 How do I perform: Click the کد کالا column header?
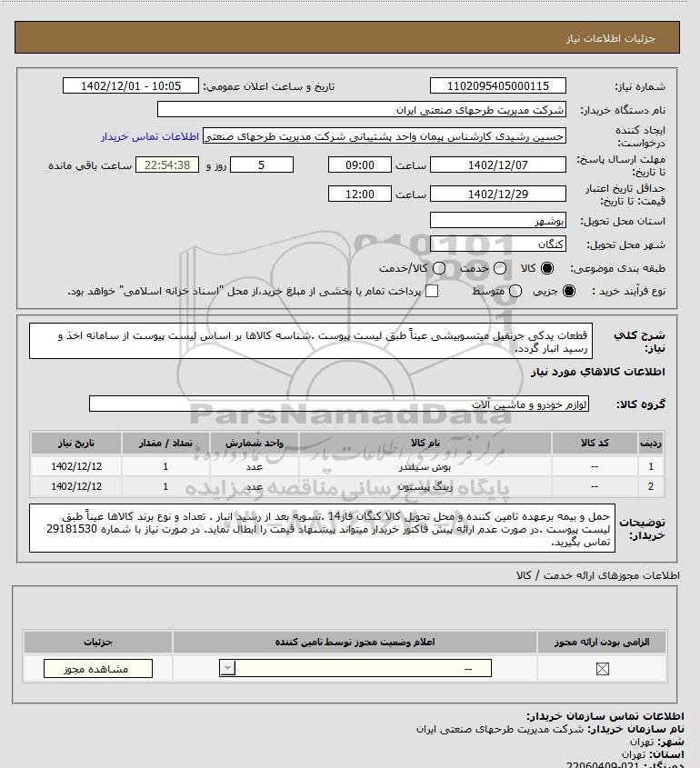point(595,443)
